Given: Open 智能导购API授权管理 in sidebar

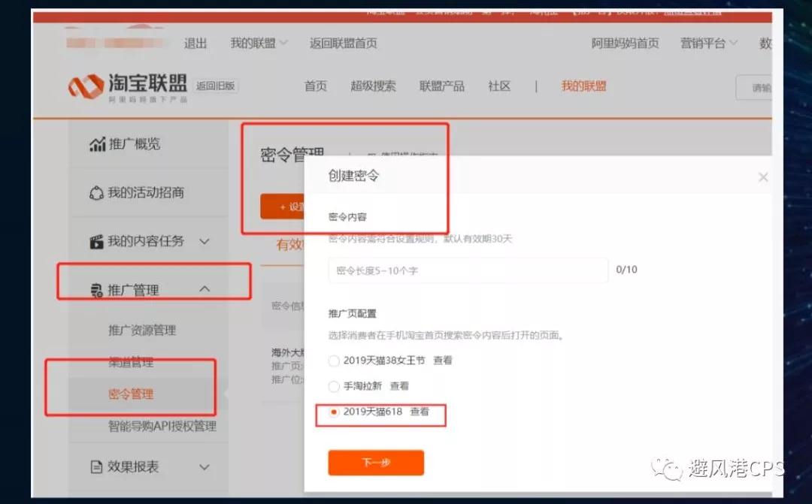Looking at the screenshot, I should pos(162,427).
